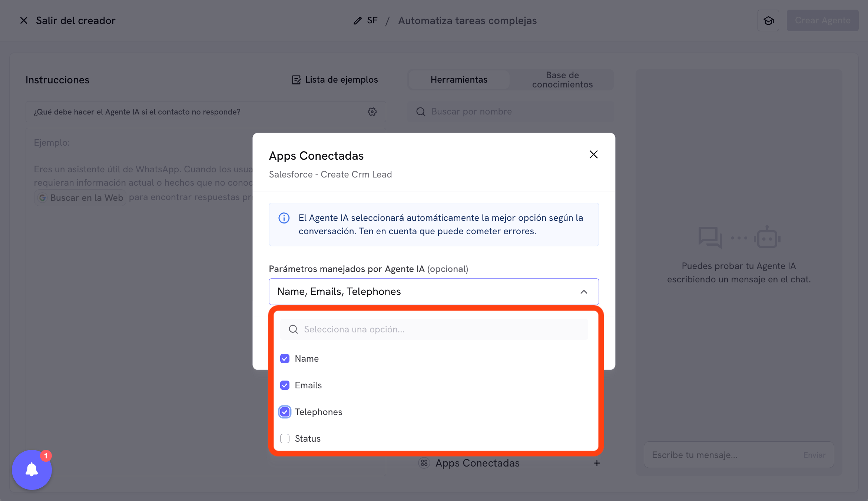Click the Buscar por nombre search field
Image resolution: width=868 pixels, height=501 pixels.
[510, 112]
